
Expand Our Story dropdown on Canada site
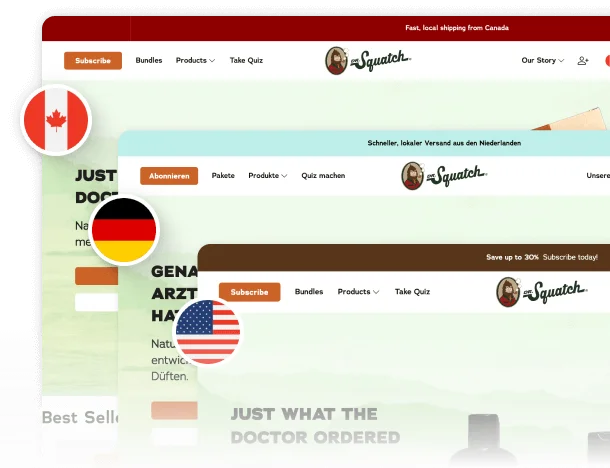click(542, 60)
